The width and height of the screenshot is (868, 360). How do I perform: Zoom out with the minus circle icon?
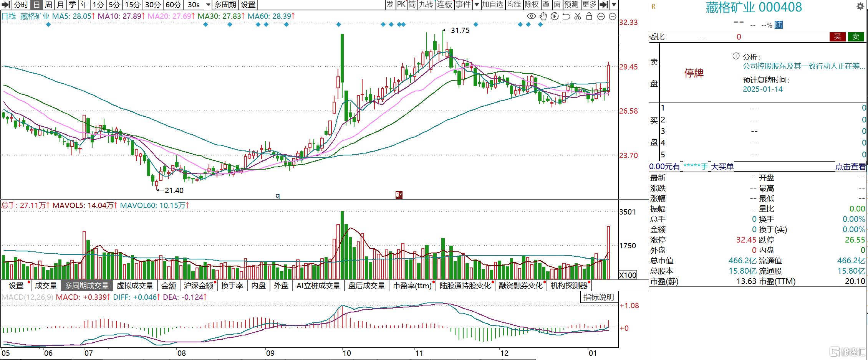tap(613, 16)
